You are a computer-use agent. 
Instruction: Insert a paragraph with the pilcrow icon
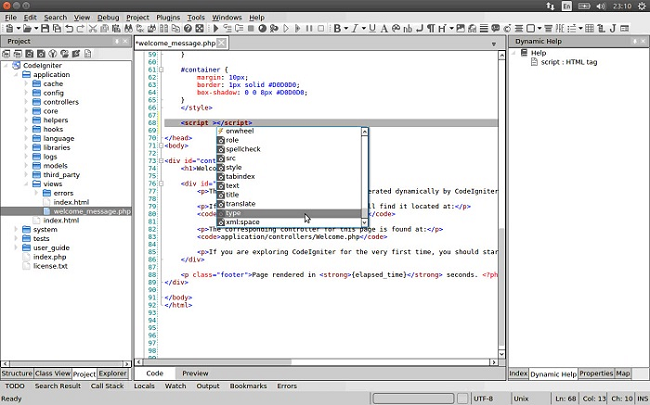431,29
